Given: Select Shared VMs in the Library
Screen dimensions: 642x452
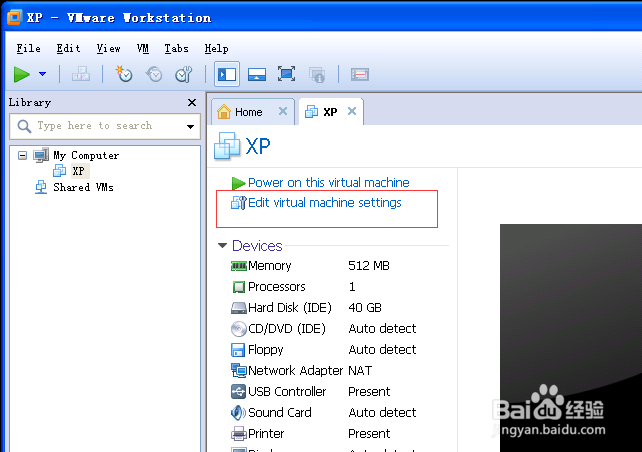Looking at the screenshot, I should (x=83, y=188).
